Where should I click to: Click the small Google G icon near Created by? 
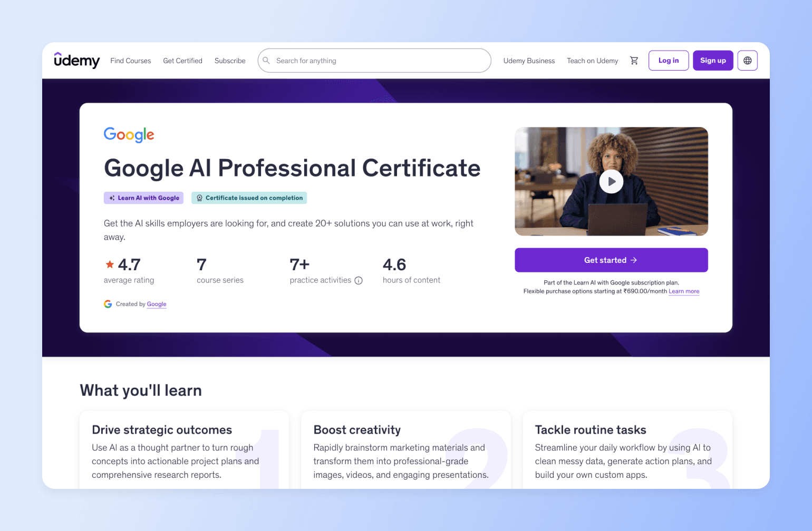click(x=108, y=304)
